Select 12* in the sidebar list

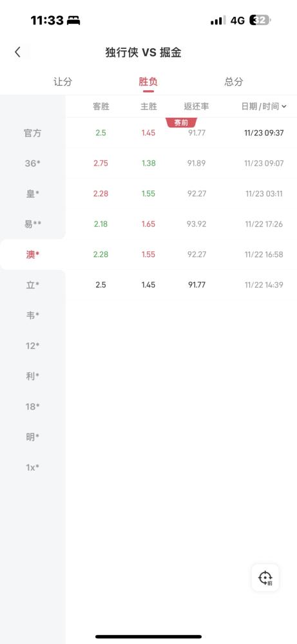point(32,346)
